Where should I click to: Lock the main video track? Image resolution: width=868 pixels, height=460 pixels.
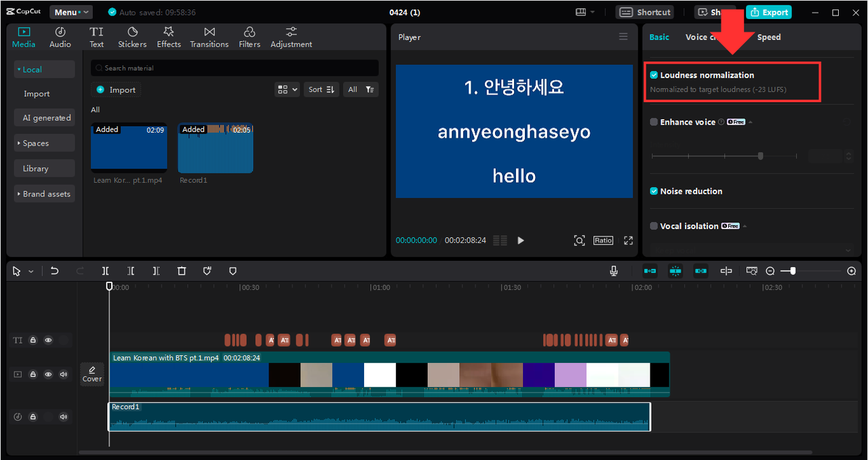[x=33, y=374]
